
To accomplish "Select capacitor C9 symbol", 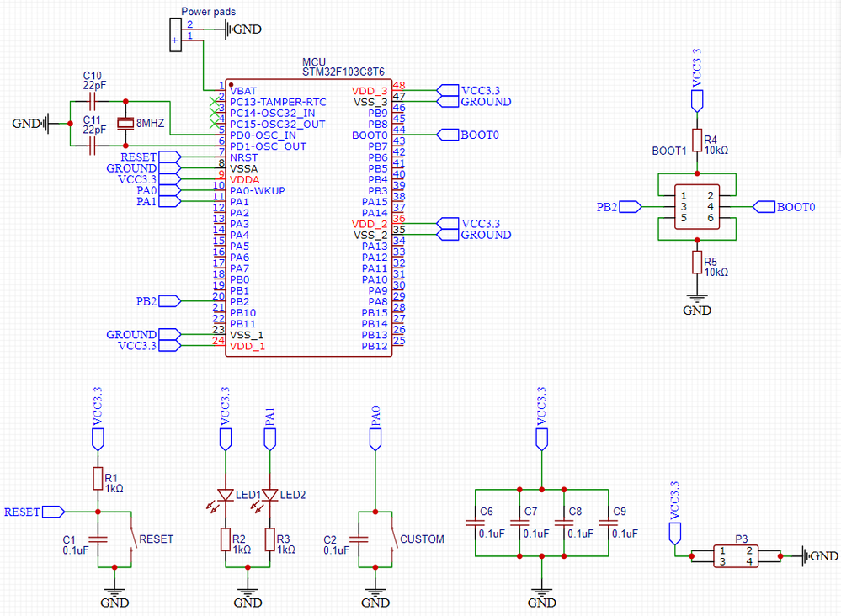I will pos(608,523).
